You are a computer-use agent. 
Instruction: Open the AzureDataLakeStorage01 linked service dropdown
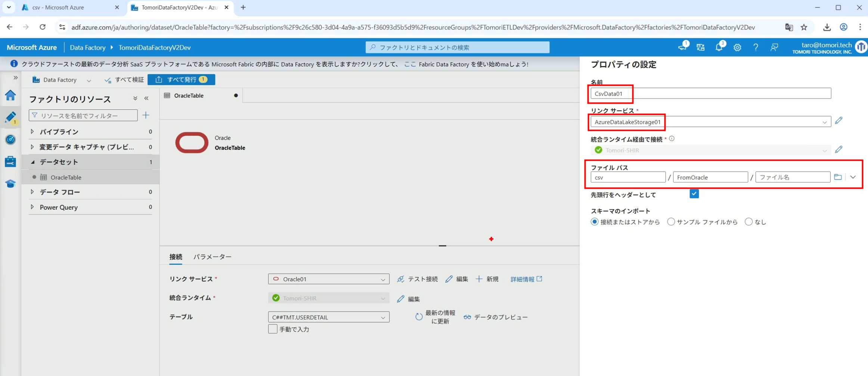(x=710, y=122)
